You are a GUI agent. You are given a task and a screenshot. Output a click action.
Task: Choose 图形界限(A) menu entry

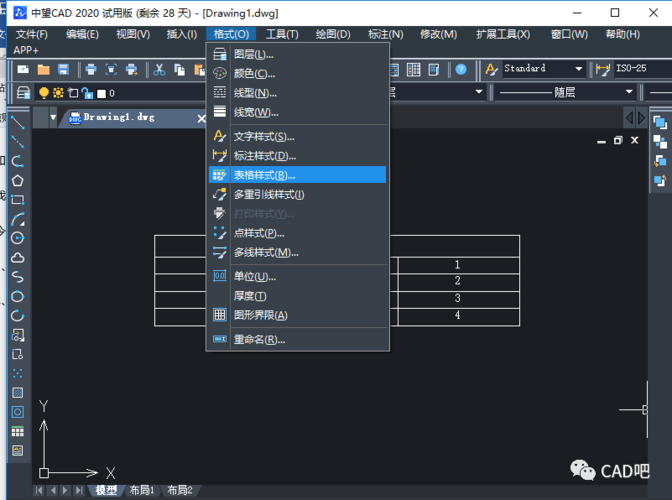click(x=297, y=315)
